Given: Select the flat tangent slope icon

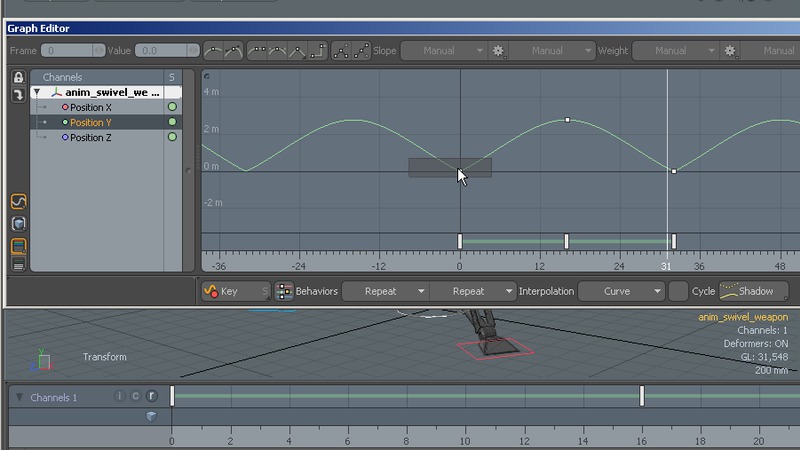Looking at the screenshot, I should point(257,51).
